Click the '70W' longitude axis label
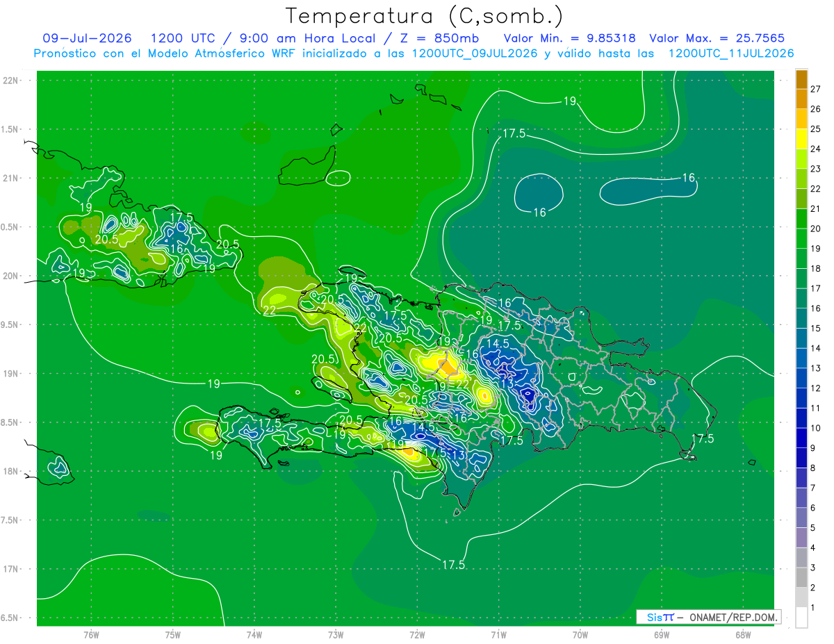The image size is (834, 644). 580,634
